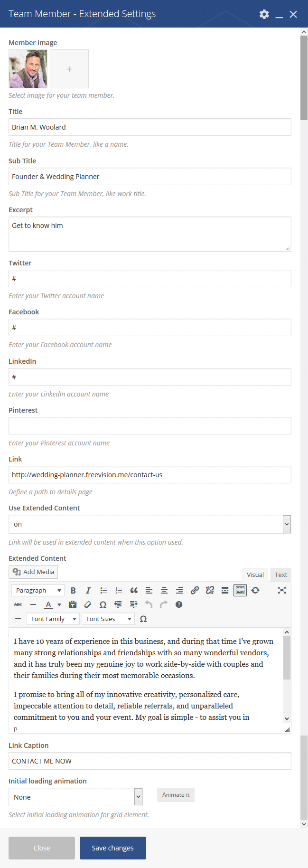Toggle the editor toolbar rows icon

(x=240, y=590)
